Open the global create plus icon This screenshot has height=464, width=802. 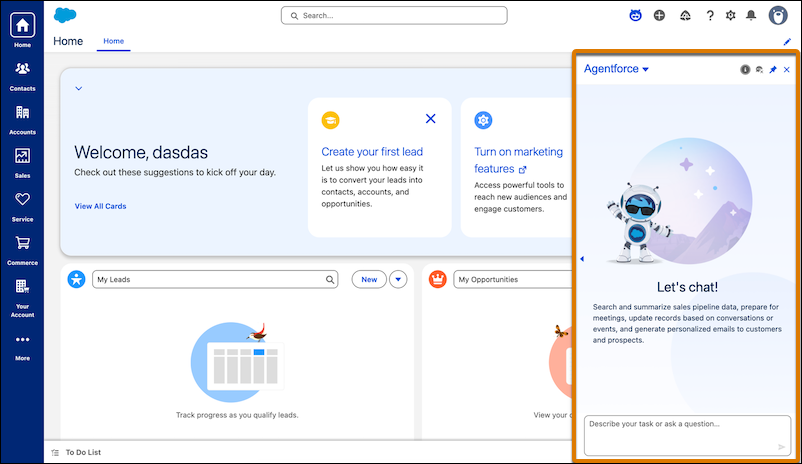point(659,16)
